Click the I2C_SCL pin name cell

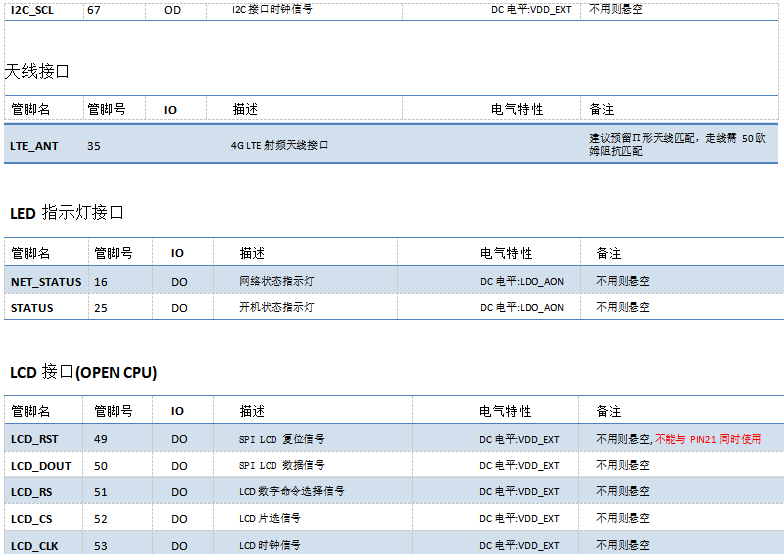coord(32,10)
